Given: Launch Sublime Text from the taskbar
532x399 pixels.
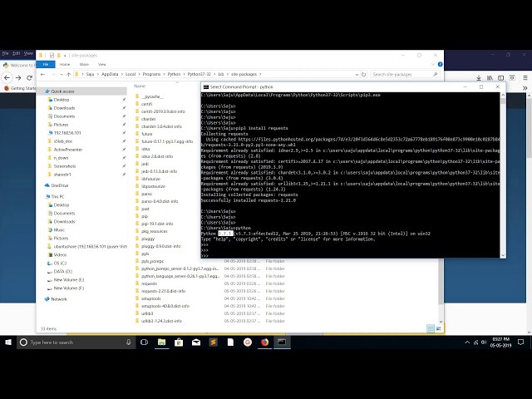Looking at the screenshot, I should click(x=214, y=342).
